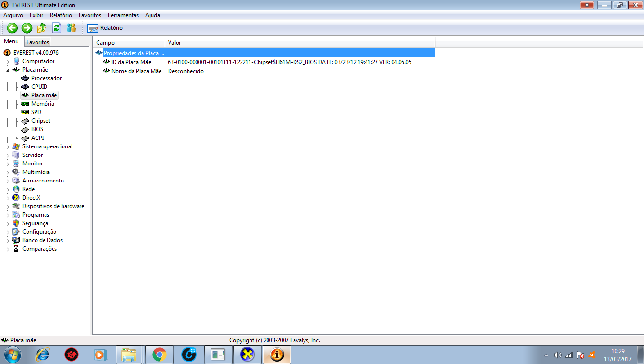The image size is (644, 364).
Task: Click the Campo column header
Action: pyautogui.click(x=129, y=43)
